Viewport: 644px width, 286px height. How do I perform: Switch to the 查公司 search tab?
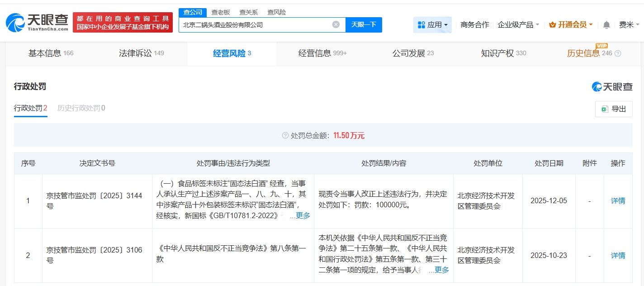pos(193,12)
